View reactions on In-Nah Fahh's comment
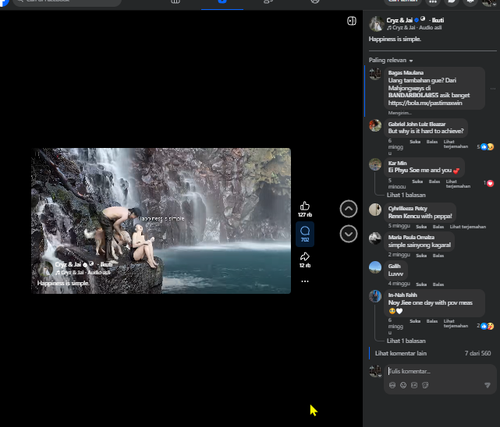 tap(485, 326)
